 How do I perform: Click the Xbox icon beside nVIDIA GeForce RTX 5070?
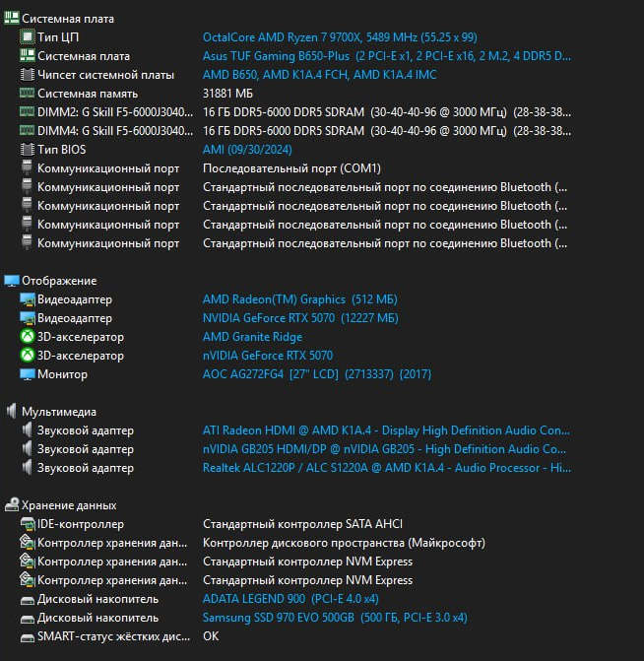[x=27, y=355]
